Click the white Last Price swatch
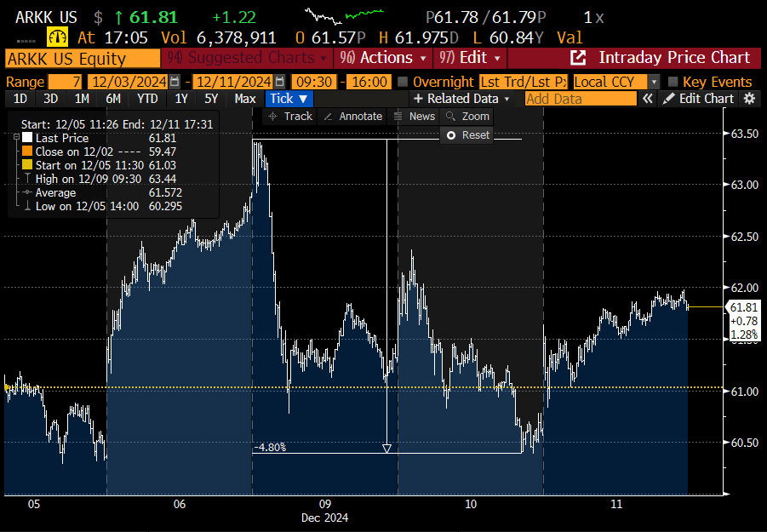Viewport: 767px width, 532px height. pyautogui.click(x=27, y=138)
